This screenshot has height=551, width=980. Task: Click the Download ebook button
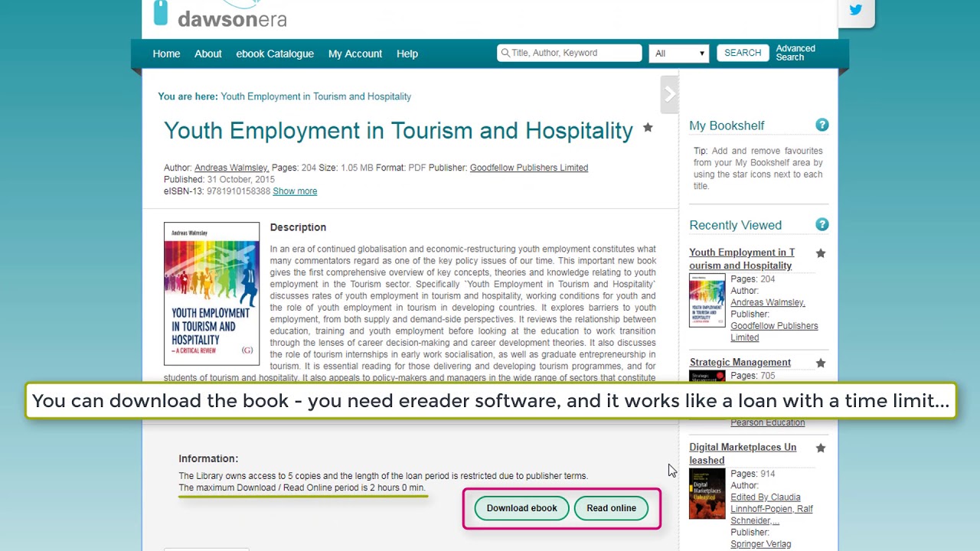pos(522,508)
